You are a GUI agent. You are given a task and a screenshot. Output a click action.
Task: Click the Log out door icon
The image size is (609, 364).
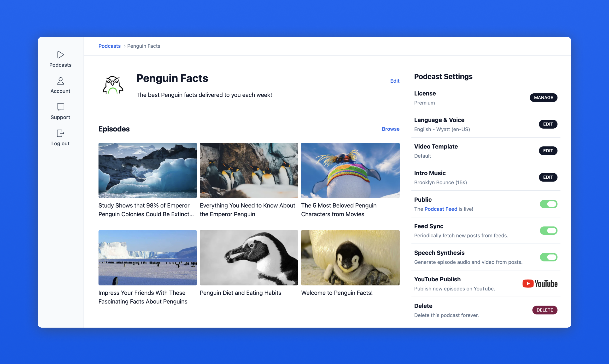[60, 133]
